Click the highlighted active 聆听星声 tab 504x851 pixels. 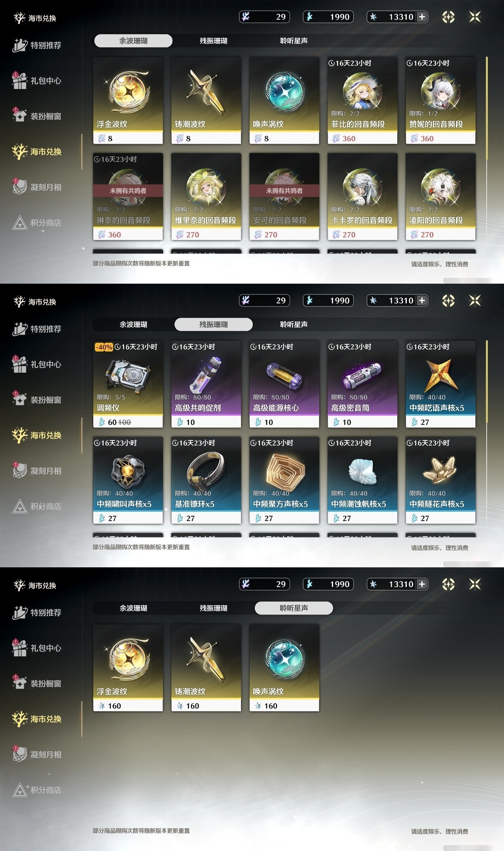point(294,608)
